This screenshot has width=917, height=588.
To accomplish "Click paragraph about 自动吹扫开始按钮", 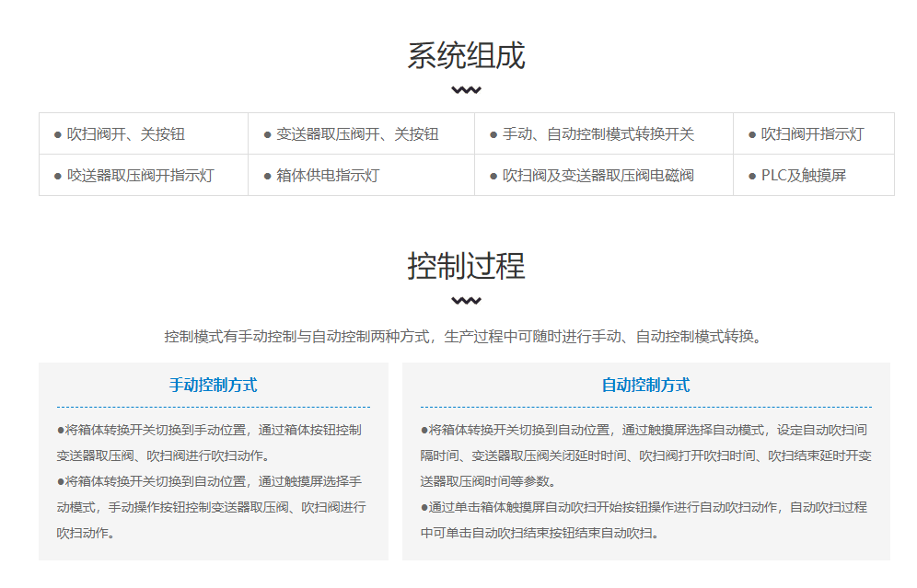I will click(644, 520).
